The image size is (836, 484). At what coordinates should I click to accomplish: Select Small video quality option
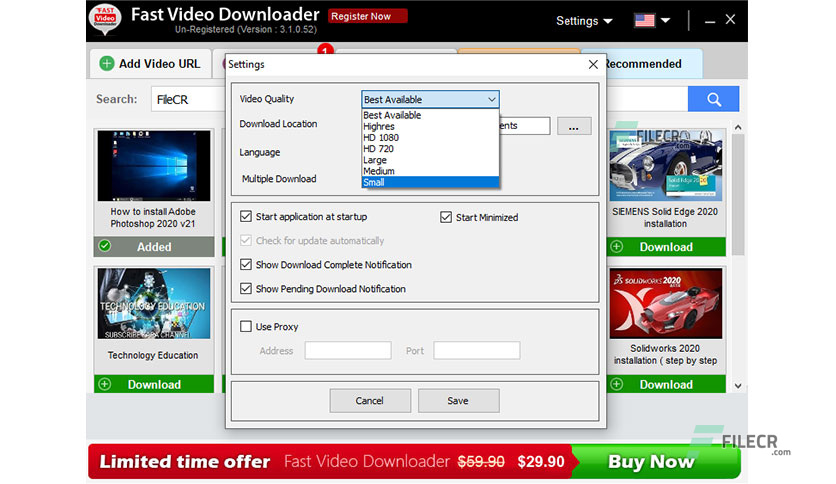click(430, 182)
